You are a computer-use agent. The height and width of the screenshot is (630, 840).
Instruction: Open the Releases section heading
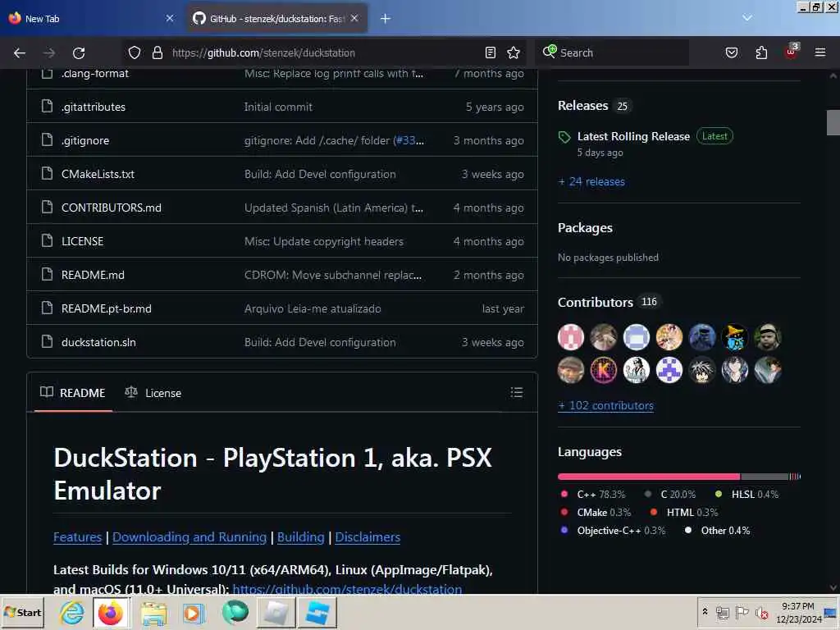click(x=582, y=106)
